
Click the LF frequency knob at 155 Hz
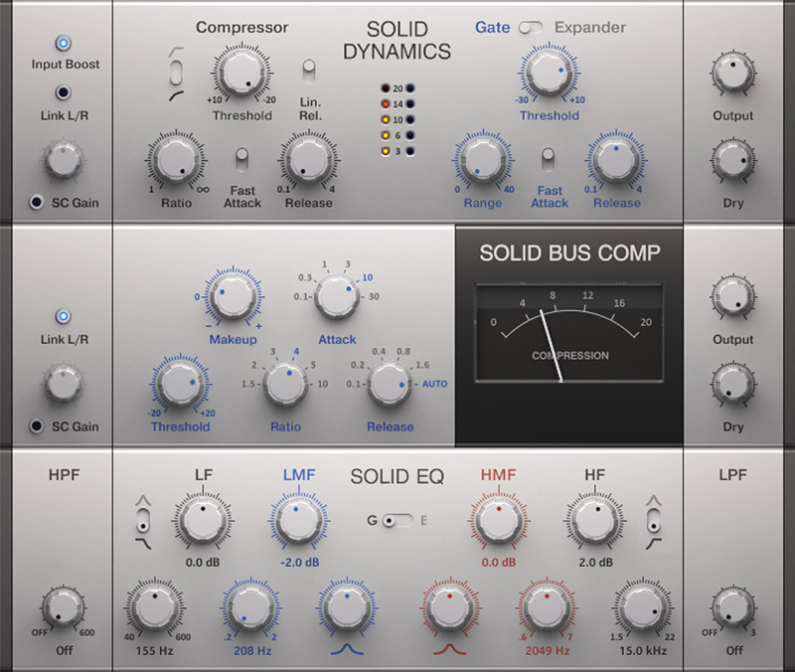click(155, 607)
